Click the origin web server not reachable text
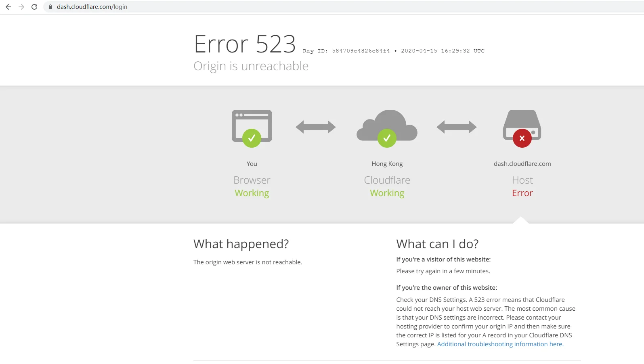Image resolution: width=644 pixels, height=364 pixels. (248, 262)
